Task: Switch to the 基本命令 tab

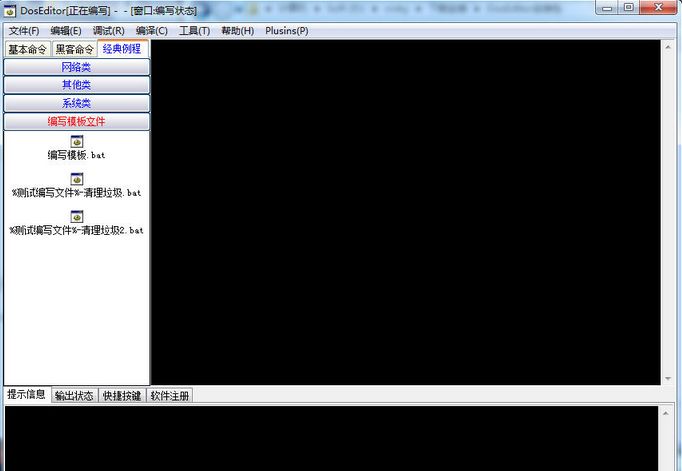Action: (27, 49)
